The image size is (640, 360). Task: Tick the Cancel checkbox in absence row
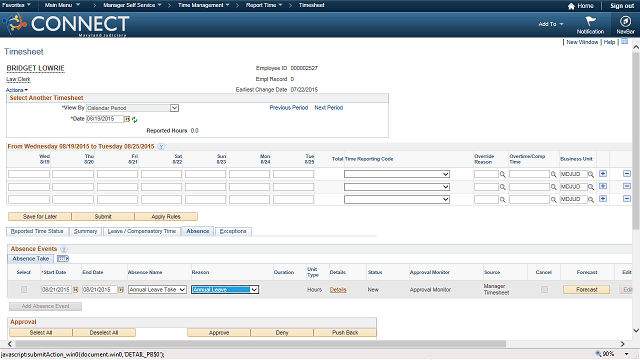click(x=544, y=289)
